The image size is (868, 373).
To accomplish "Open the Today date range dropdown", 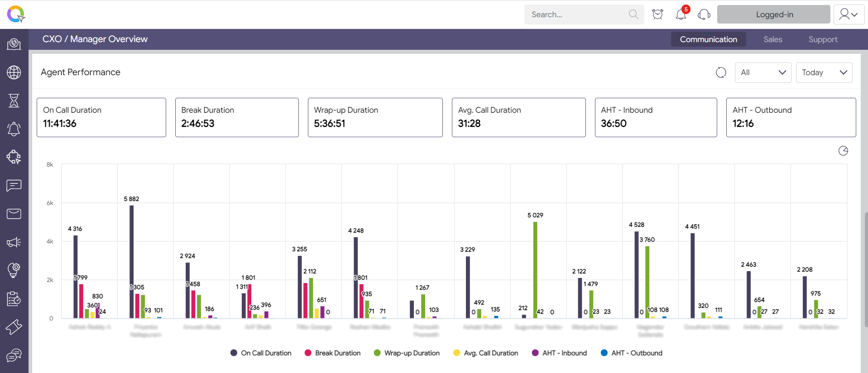I will pyautogui.click(x=824, y=72).
